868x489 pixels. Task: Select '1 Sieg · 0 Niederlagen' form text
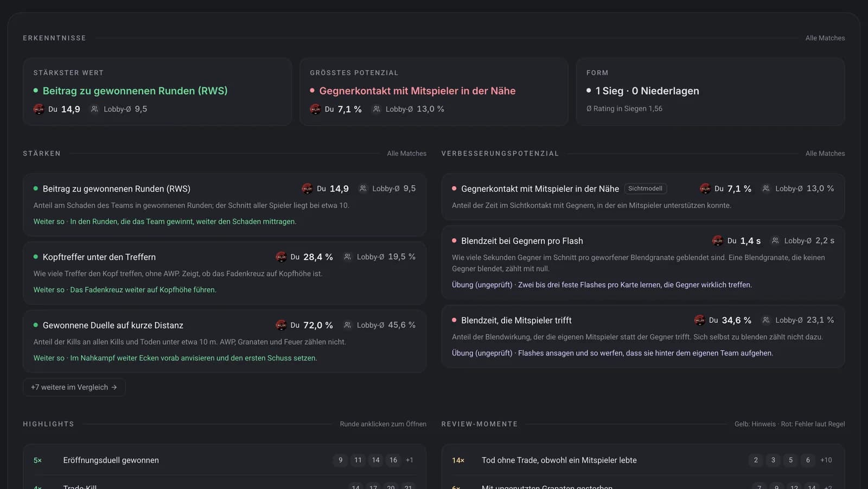click(647, 91)
